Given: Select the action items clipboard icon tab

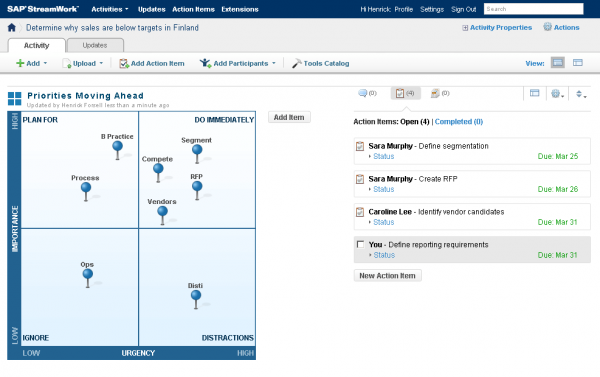Looking at the screenshot, I should [405, 93].
